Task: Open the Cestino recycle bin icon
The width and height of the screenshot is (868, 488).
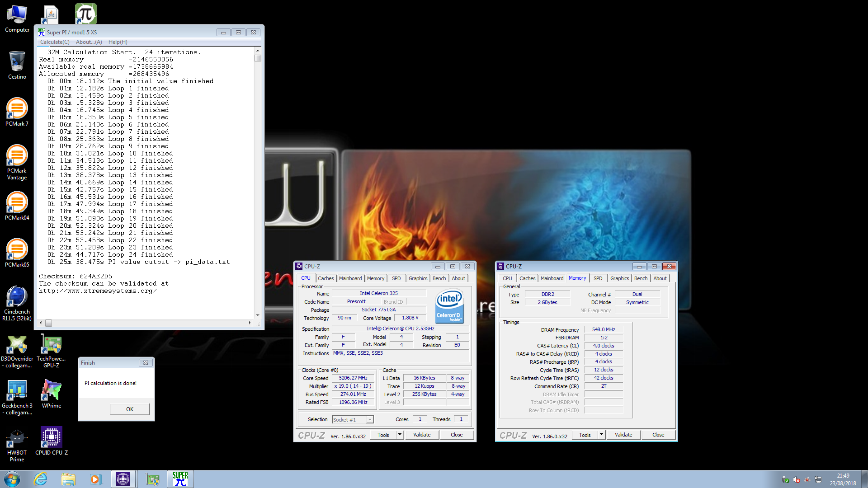Action: coord(17,65)
